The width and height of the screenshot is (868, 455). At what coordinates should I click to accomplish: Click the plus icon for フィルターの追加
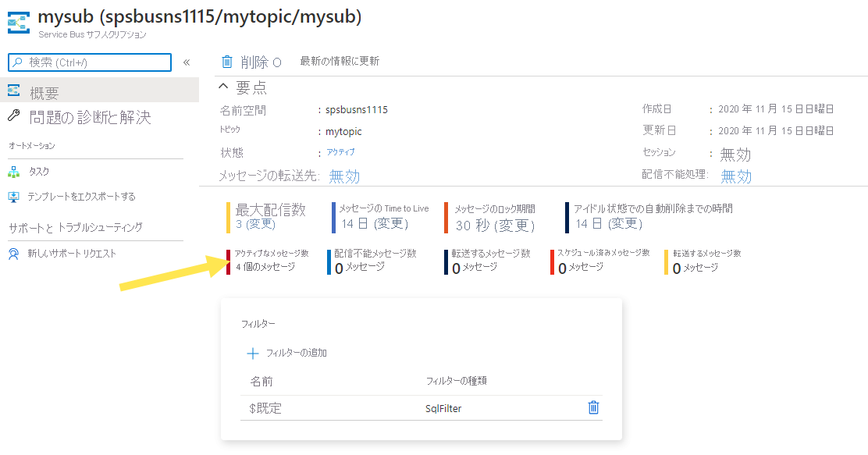coord(252,353)
